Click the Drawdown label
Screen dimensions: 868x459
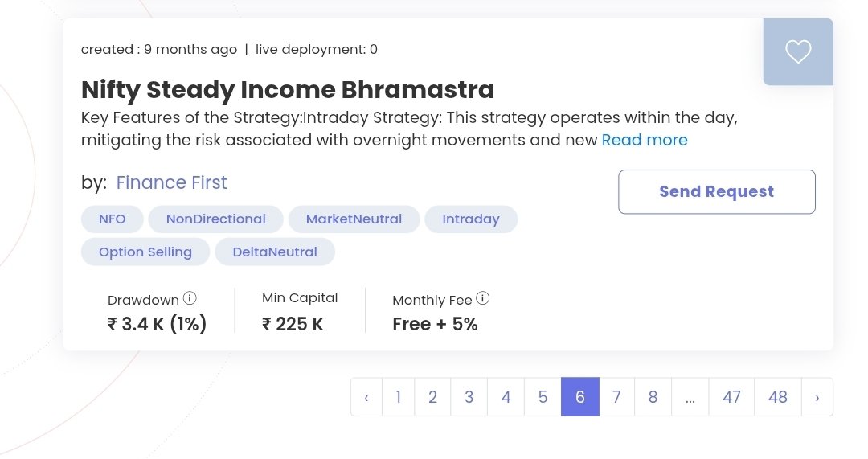pyautogui.click(x=143, y=300)
